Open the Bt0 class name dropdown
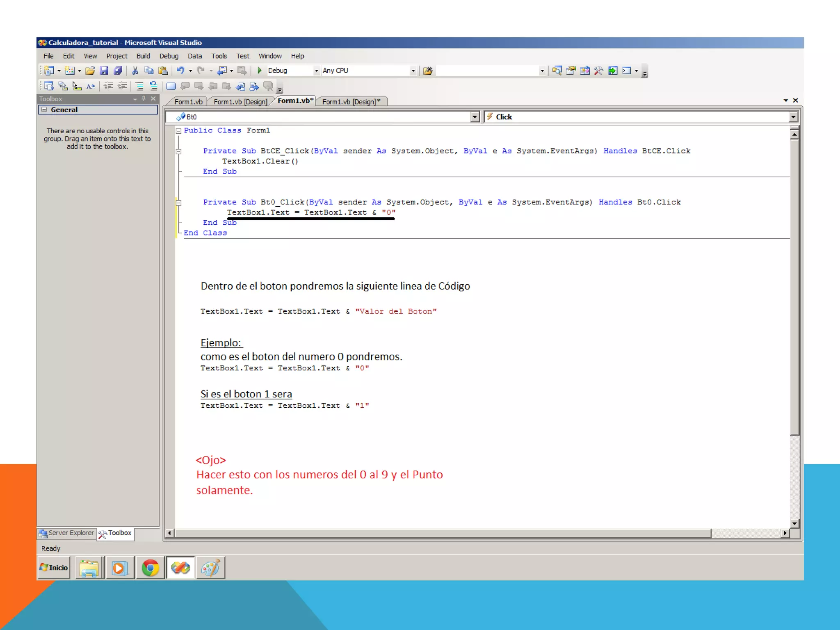Screen dimensions: 840x630 [x=475, y=117]
